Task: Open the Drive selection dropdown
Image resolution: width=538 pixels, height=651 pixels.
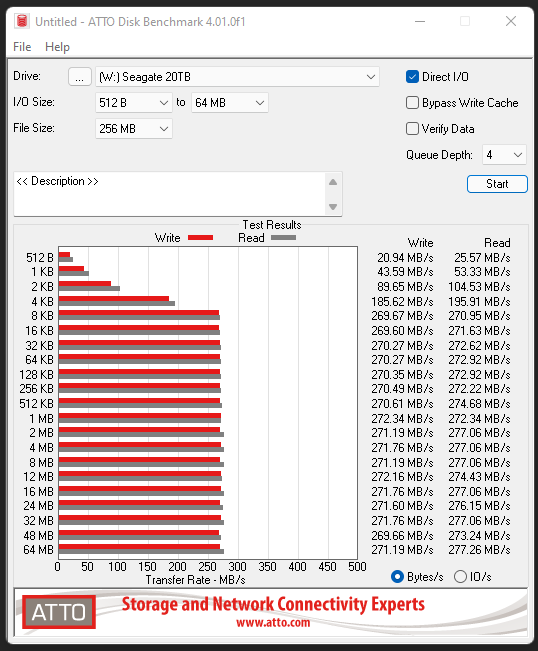Action: point(237,77)
